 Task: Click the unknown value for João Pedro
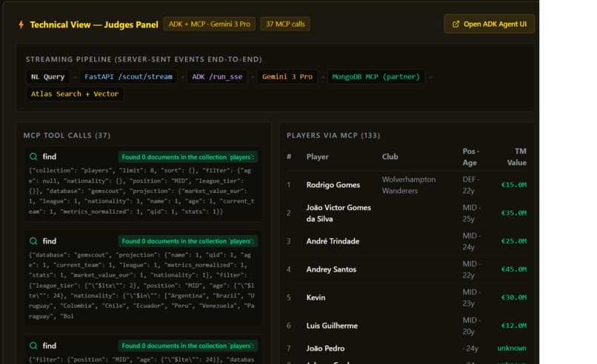(512, 348)
